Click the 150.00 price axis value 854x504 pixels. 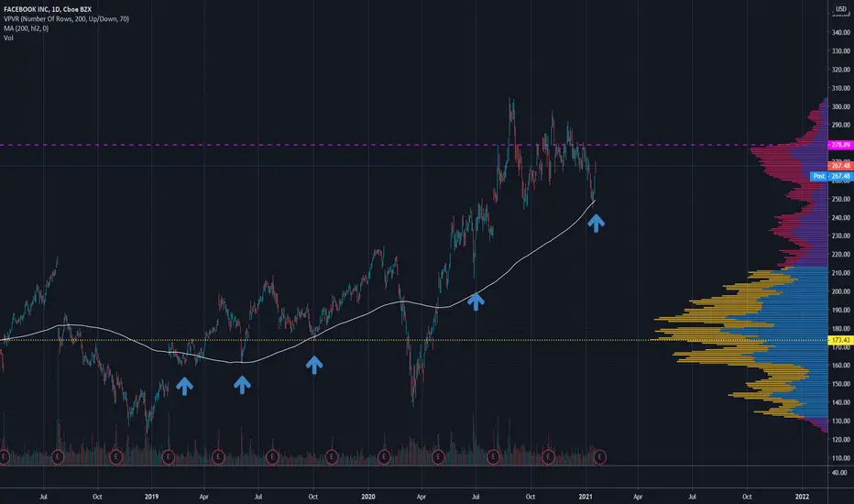coord(841,384)
